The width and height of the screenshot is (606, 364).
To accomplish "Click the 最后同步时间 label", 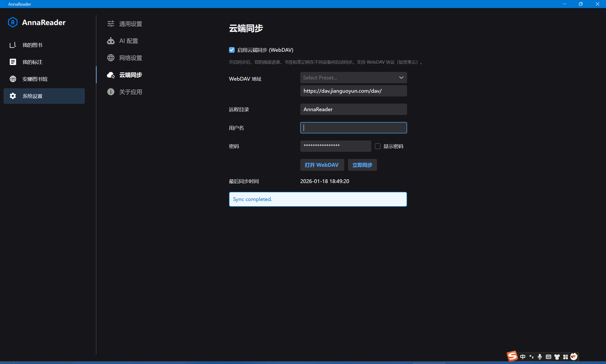I will 244,181.
